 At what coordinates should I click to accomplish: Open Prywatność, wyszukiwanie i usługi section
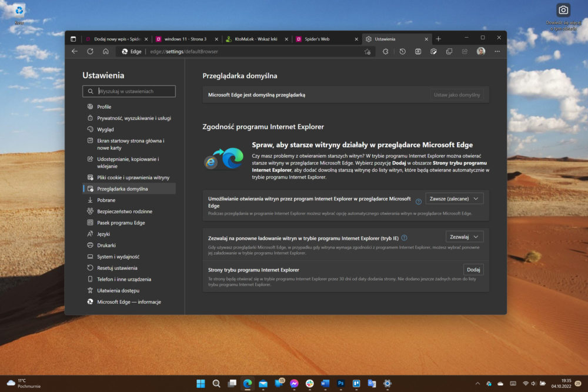point(129,118)
